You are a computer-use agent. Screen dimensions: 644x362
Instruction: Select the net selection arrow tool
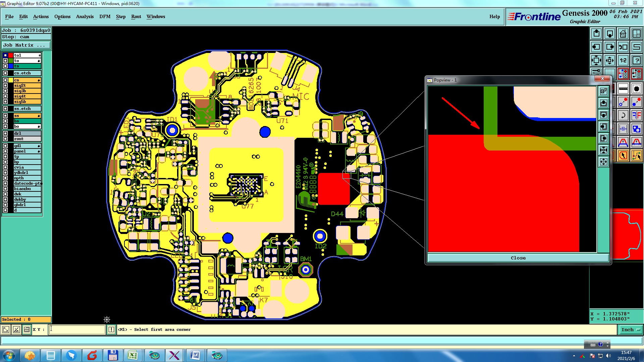(x=636, y=156)
